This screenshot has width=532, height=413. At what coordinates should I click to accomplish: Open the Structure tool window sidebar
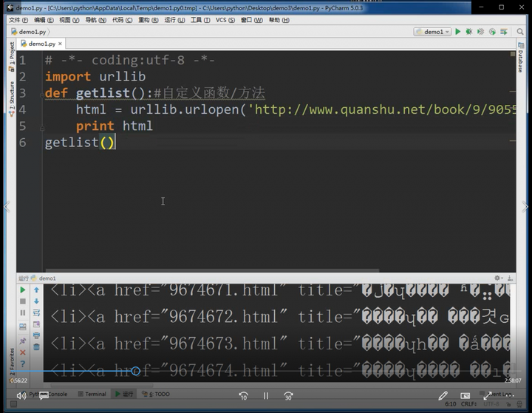click(x=12, y=99)
